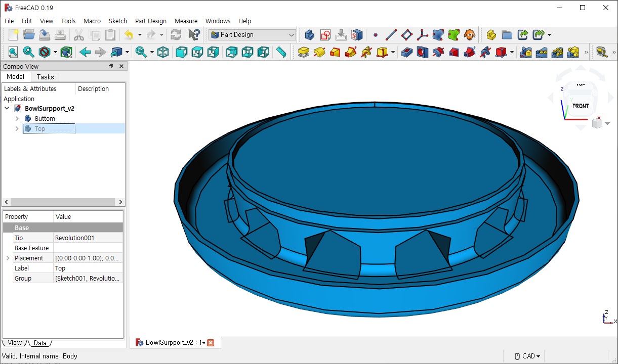Open the Part Design menu
The height and width of the screenshot is (364, 618).
tap(151, 21)
